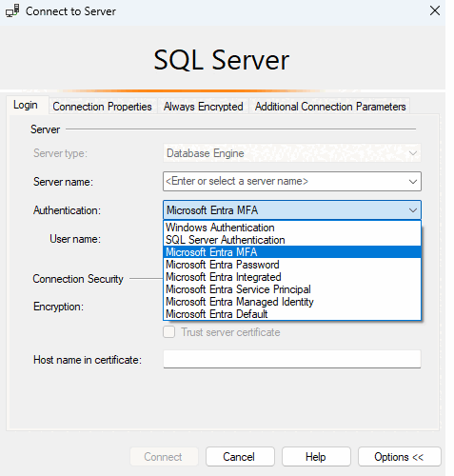The image size is (454, 476).
Task: Click the Connect button
Action: click(x=164, y=457)
